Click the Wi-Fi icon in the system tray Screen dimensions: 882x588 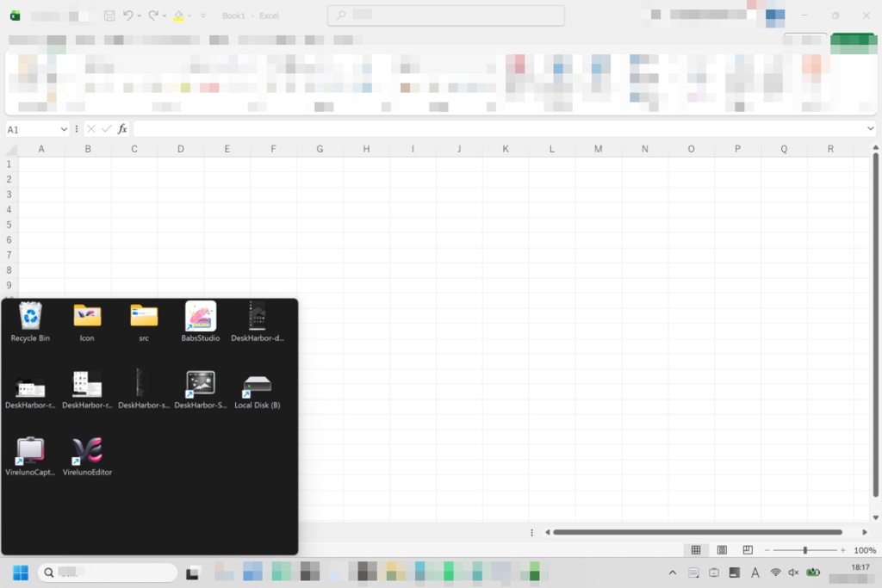(x=776, y=573)
